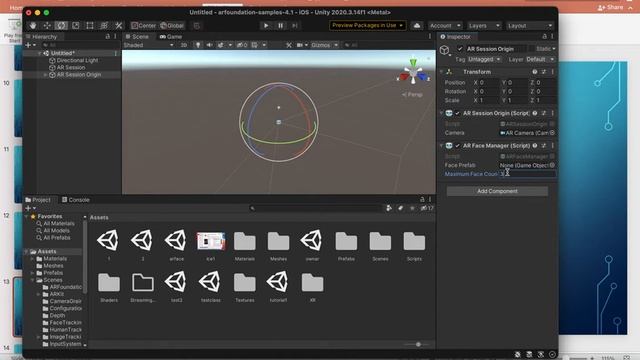Open the help icon for the Transform component
Viewport: 640px width, 360px height.
535,72
